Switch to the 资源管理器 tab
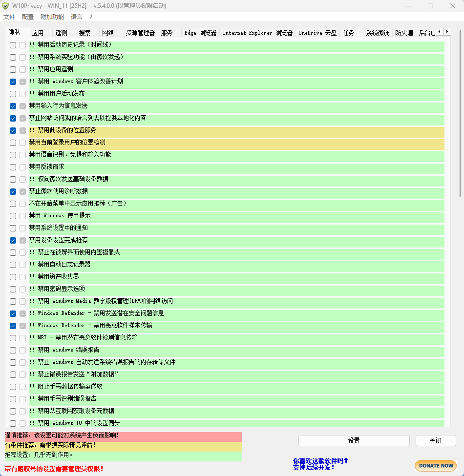Screen dimensions: 464x476 140,33
